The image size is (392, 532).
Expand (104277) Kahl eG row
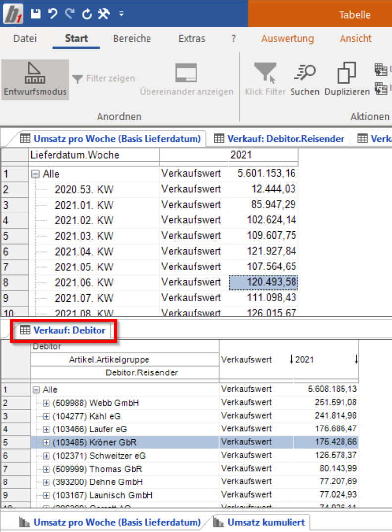[x=46, y=416]
